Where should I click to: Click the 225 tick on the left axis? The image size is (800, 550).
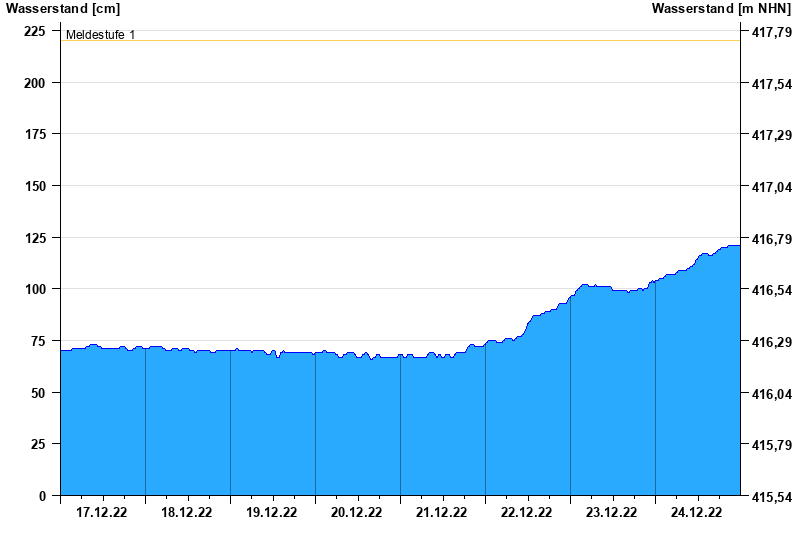tap(34, 31)
